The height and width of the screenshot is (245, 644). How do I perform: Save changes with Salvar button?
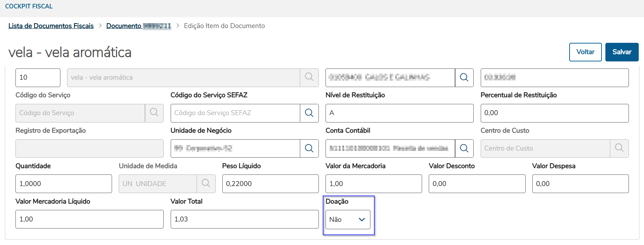(622, 52)
